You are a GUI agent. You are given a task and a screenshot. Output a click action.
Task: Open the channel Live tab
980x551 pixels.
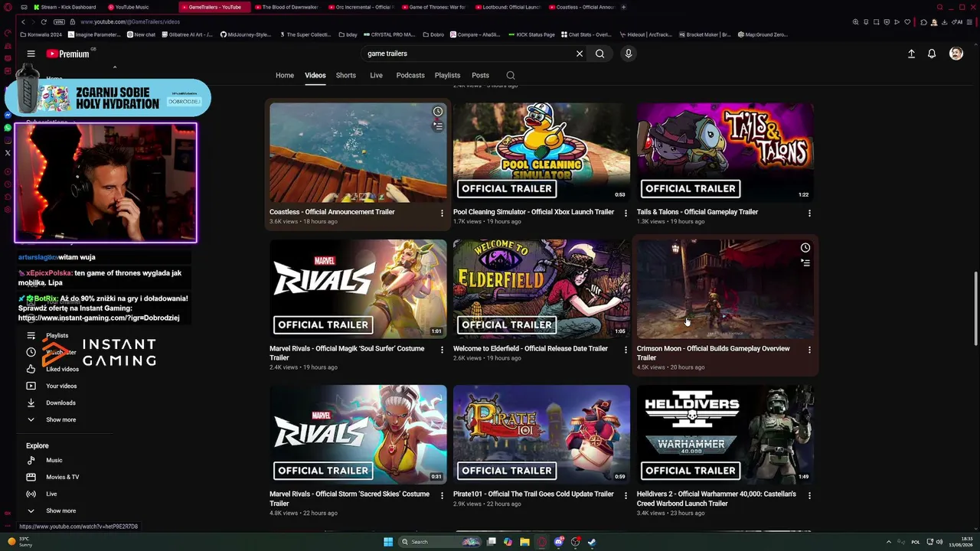click(376, 75)
